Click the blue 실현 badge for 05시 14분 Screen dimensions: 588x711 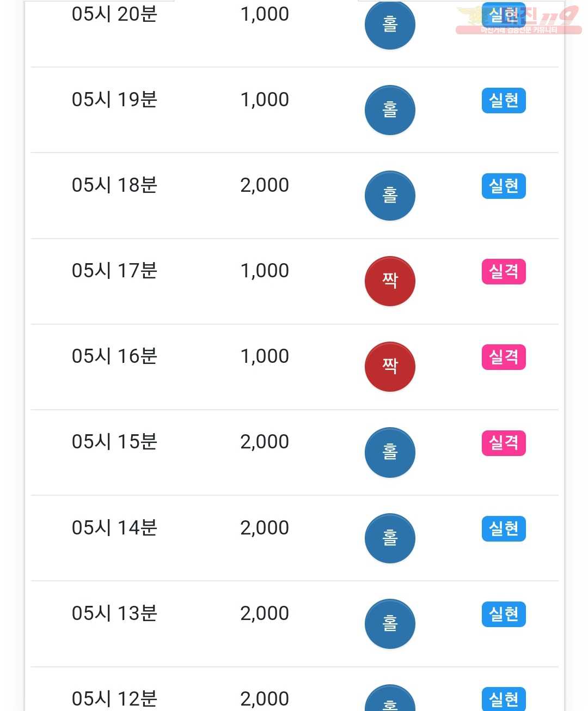tap(504, 528)
